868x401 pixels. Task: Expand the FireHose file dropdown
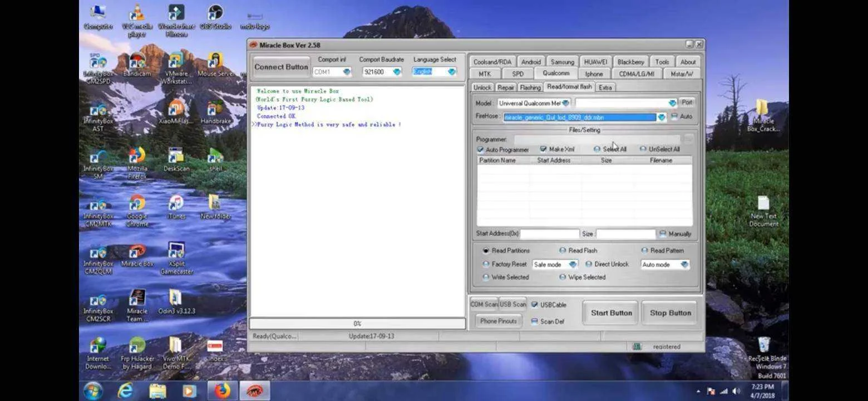(661, 117)
